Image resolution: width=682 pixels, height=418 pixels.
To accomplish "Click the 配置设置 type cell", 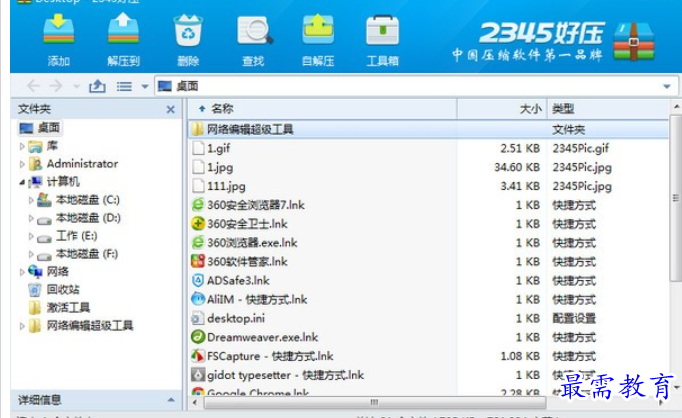I will [x=574, y=318].
